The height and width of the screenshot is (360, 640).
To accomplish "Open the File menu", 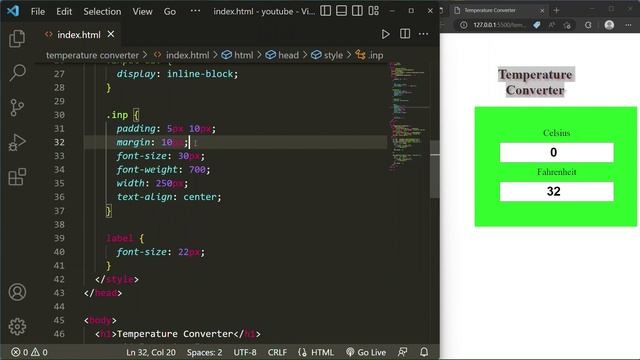I will (x=38, y=11).
